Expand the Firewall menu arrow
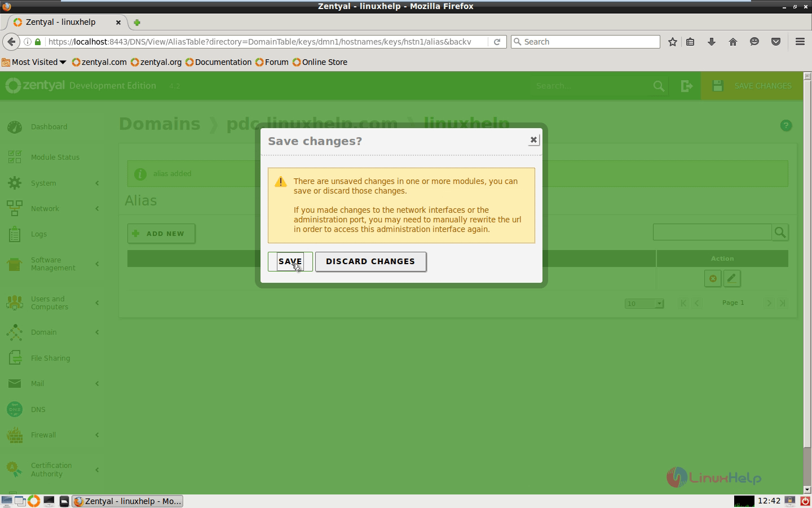The height and width of the screenshot is (508, 812). (97, 435)
